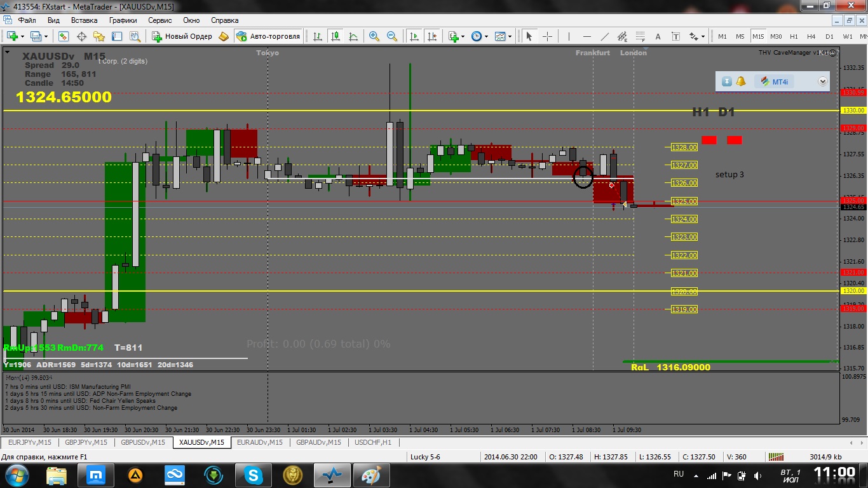Click bell alert icon in widget
The image size is (868, 488).
(x=741, y=81)
